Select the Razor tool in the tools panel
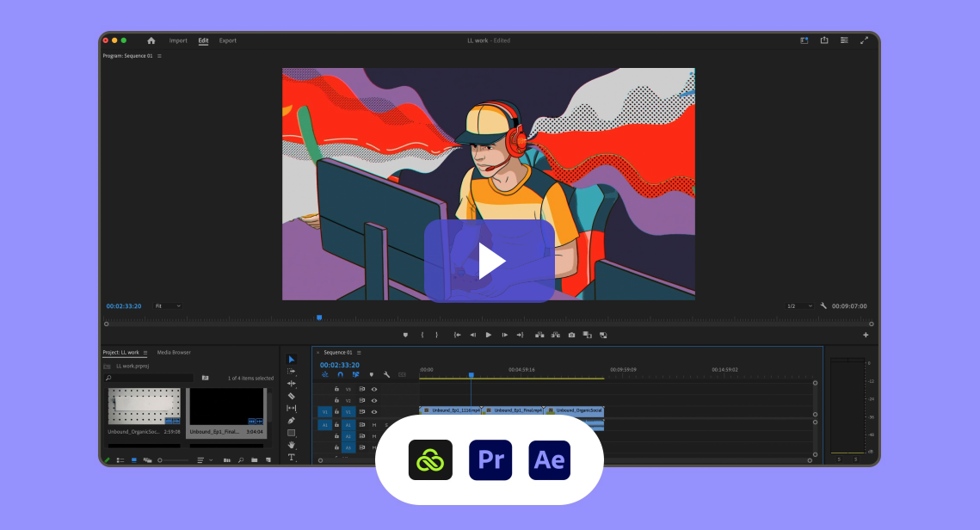 292,396
